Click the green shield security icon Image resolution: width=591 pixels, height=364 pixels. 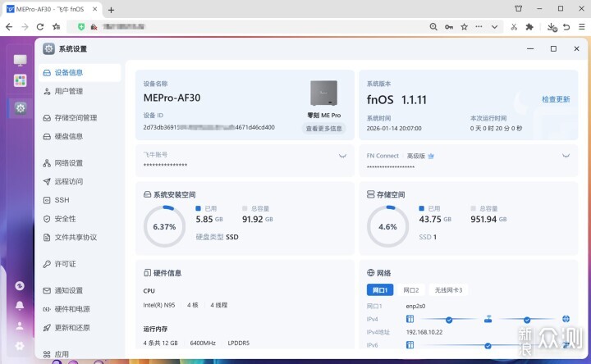(x=81, y=27)
